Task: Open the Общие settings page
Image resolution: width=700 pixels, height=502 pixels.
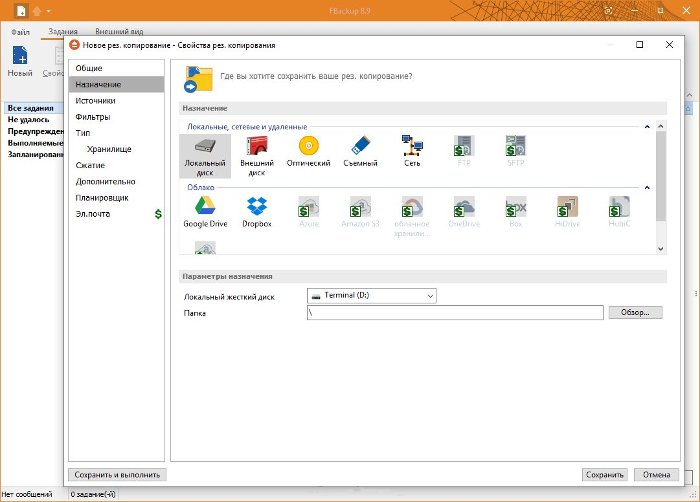Action: [x=117, y=68]
